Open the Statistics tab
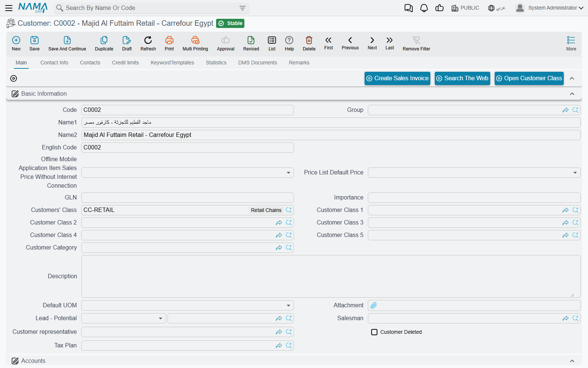Viewport: 588px width, 368px height. (216, 63)
